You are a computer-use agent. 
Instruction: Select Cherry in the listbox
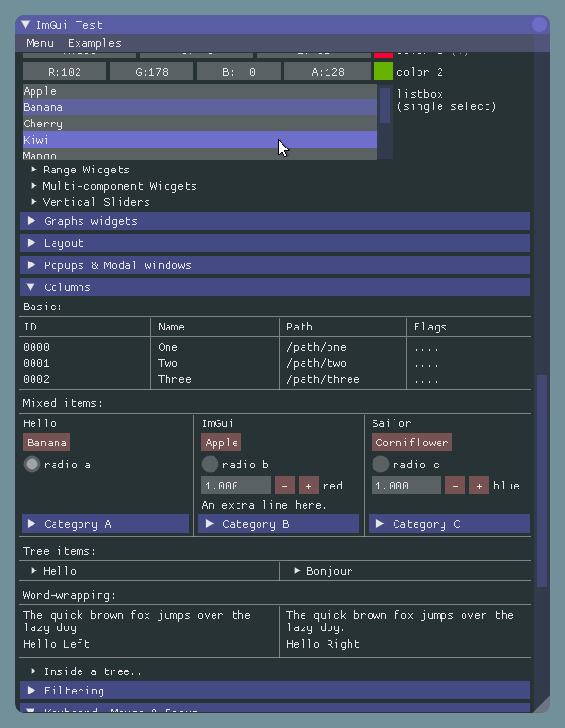tap(200, 124)
